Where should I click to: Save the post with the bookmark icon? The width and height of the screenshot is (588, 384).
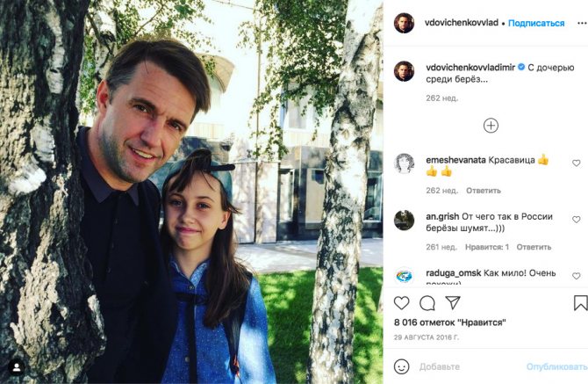tap(580, 303)
